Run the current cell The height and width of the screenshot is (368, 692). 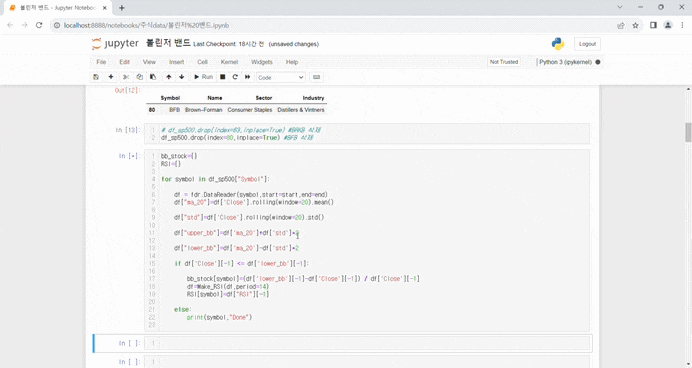pos(203,77)
